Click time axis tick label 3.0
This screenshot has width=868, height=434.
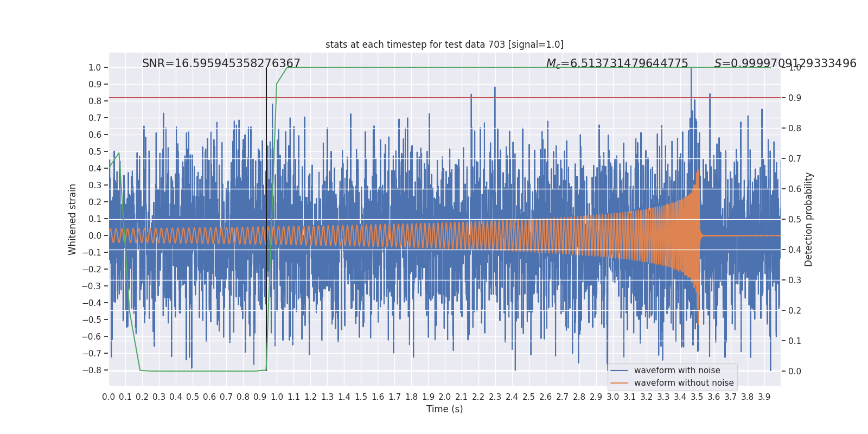613,397
